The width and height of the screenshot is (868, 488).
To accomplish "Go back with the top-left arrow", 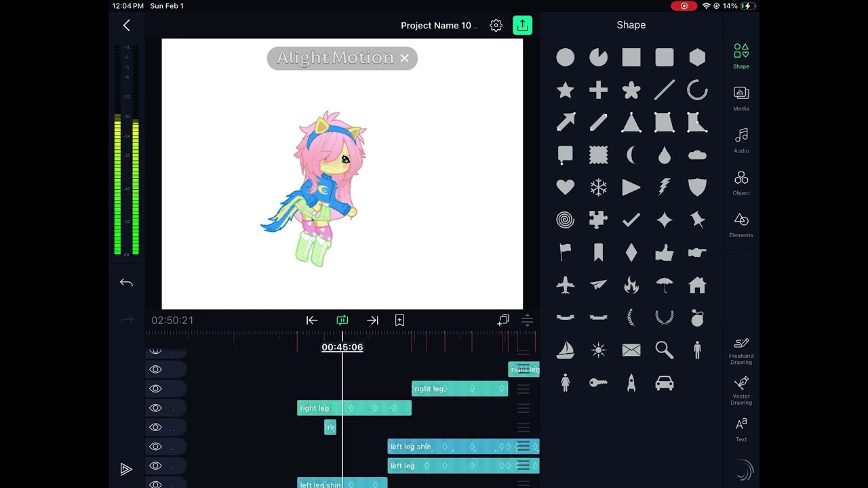I will tap(127, 25).
